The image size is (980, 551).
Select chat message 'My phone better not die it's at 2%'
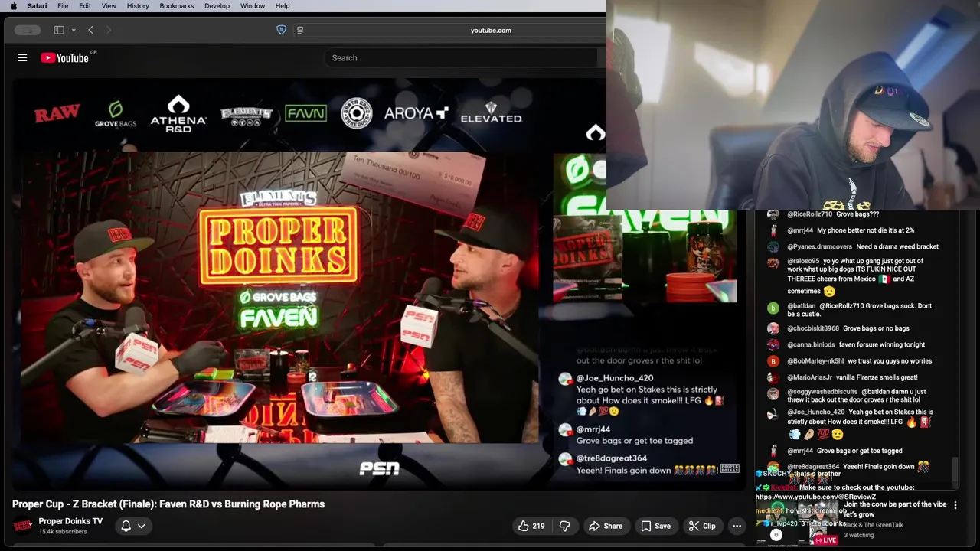click(x=865, y=230)
